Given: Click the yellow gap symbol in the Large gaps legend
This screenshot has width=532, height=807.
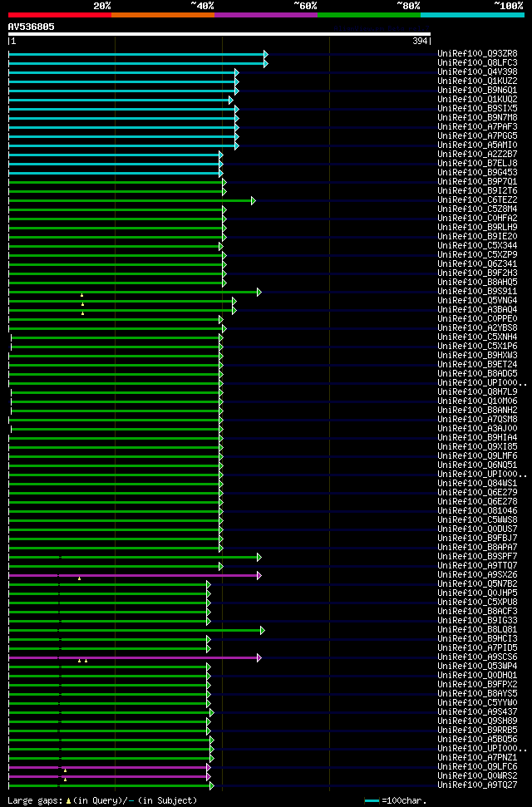Looking at the screenshot, I should [68, 801].
